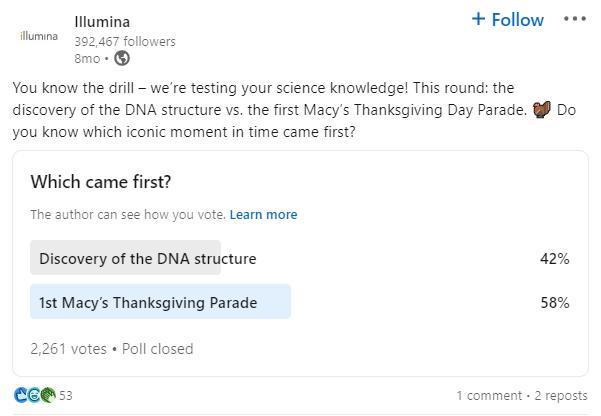View the 2 reposts link
Viewport: 601px width, 416px height.
(x=561, y=395)
